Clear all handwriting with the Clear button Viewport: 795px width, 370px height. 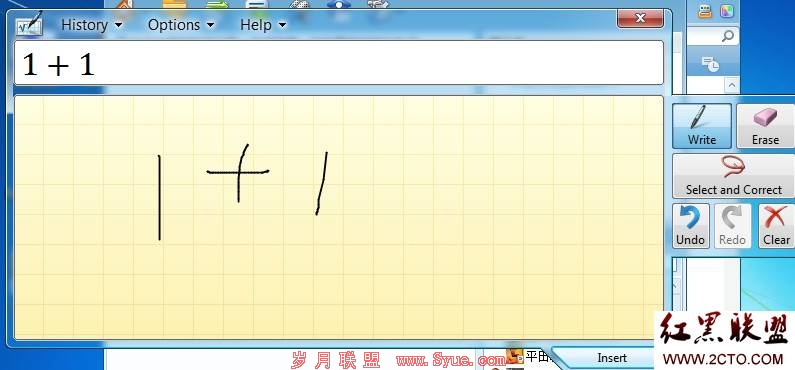point(776,226)
